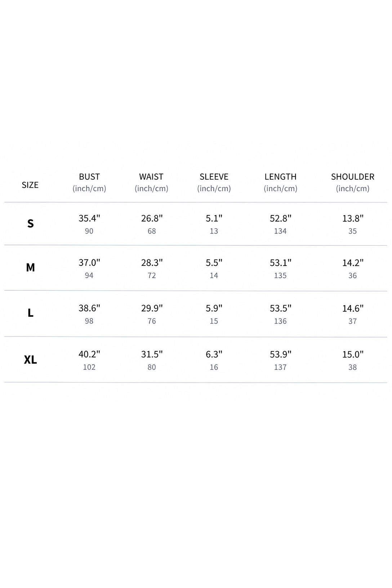Click the L size row label
The height and width of the screenshot is (588, 392).
click(31, 313)
